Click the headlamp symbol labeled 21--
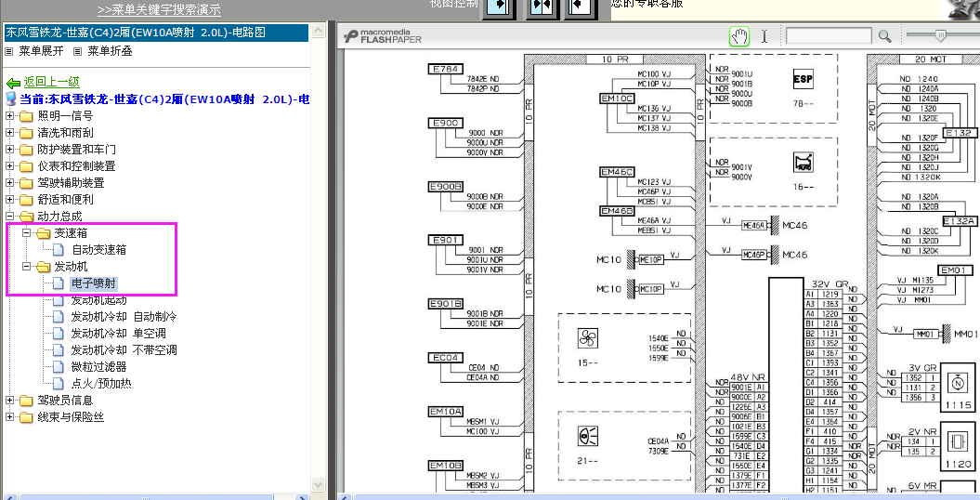This screenshot has width=980, height=500. click(x=587, y=436)
